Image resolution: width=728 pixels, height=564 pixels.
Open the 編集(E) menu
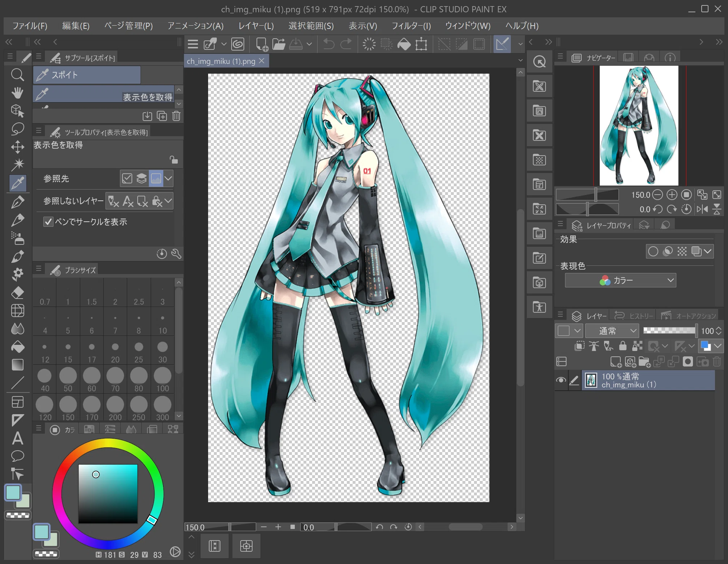(76, 26)
